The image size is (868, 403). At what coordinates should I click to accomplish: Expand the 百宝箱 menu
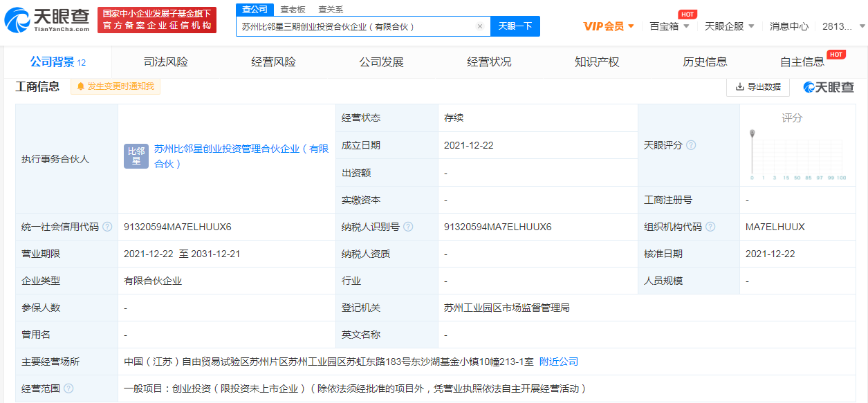(670, 26)
